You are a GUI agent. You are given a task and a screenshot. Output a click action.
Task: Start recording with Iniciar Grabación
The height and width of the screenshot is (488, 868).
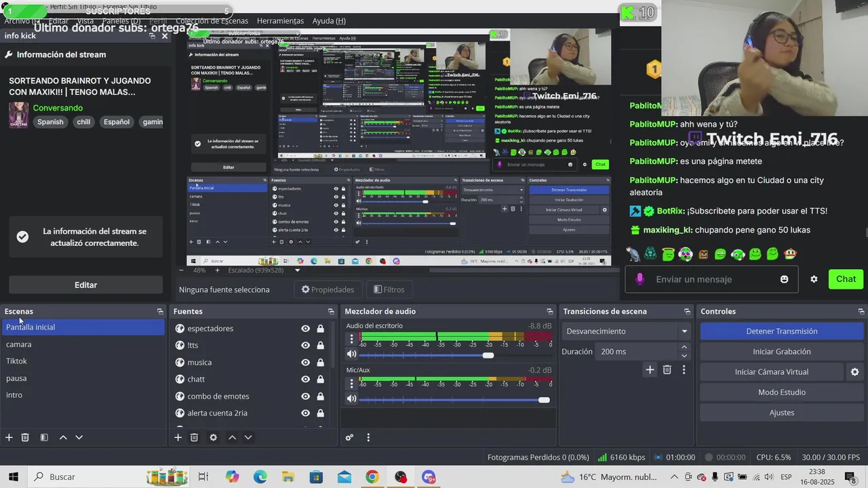click(782, 352)
